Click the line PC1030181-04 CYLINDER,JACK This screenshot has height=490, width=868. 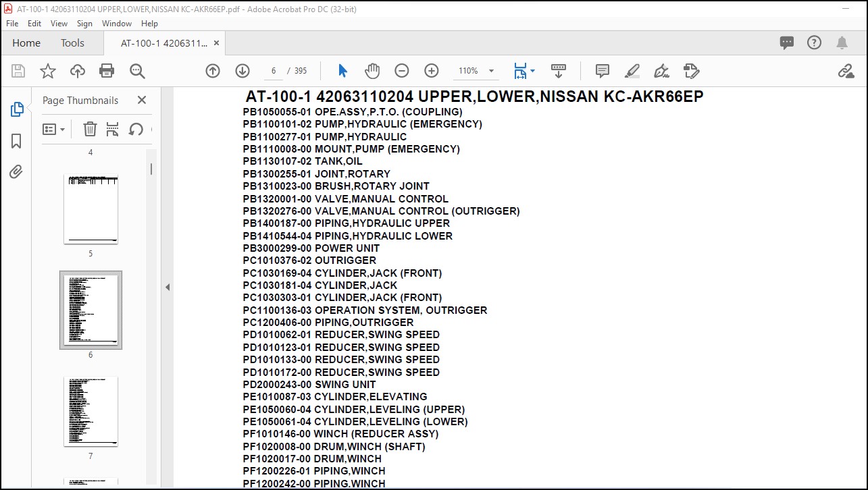click(320, 285)
